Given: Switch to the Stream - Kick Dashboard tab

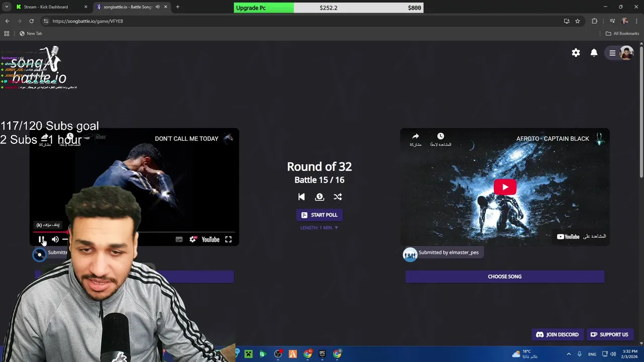Looking at the screenshot, I should coord(46,7).
